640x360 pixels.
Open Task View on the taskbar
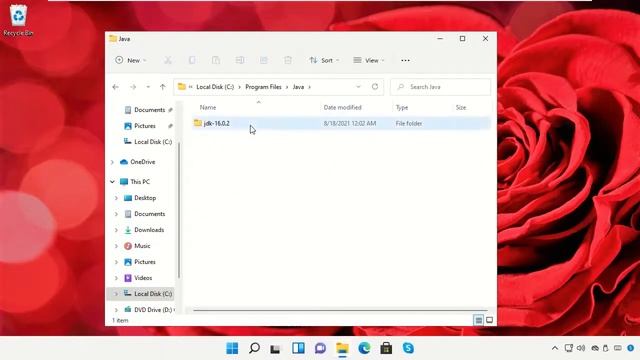pos(276,348)
